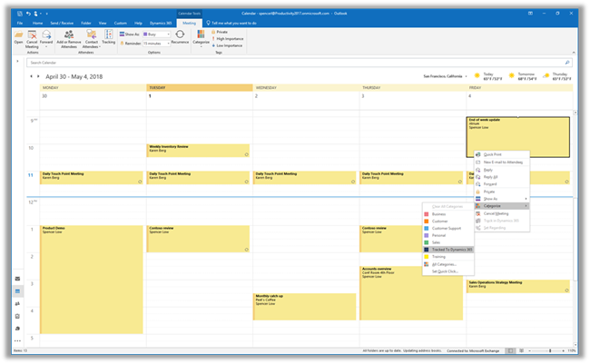Screen dimensions: 590x364
Task: Click the Cancel Meeting ribbon icon
Action: tap(32, 35)
